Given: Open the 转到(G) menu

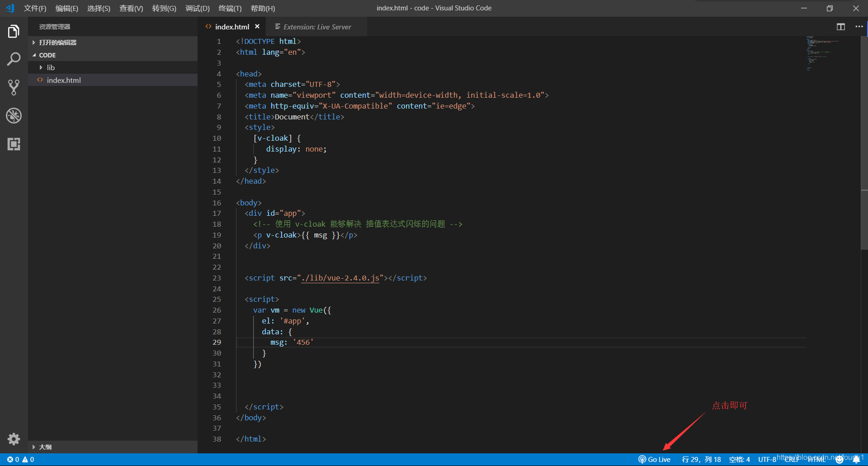Looking at the screenshot, I should 164,8.
